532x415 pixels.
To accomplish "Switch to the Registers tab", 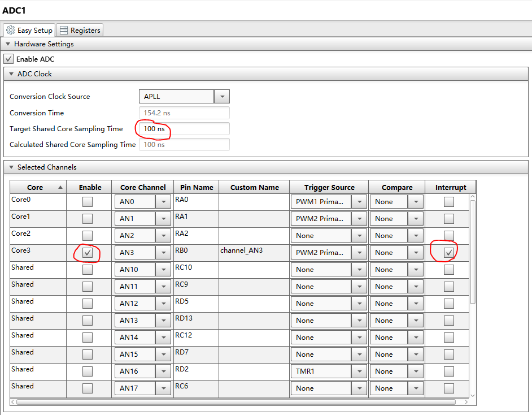I will click(x=80, y=31).
